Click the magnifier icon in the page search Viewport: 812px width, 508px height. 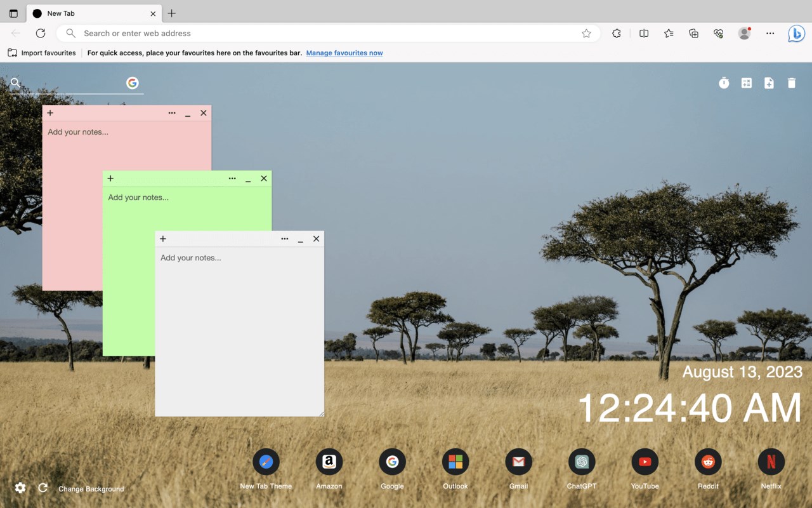click(16, 83)
